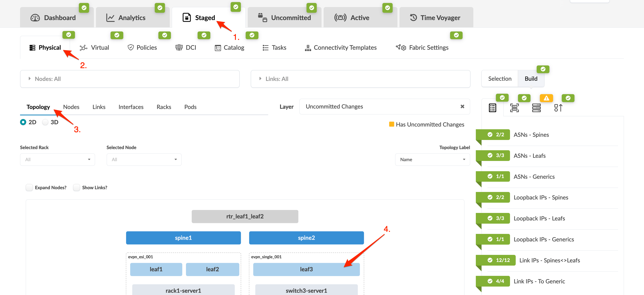This screenshot has width=644, height=295.
Task: Click the Has Uncommitted Changes color swatch
Action: (392, 124)
